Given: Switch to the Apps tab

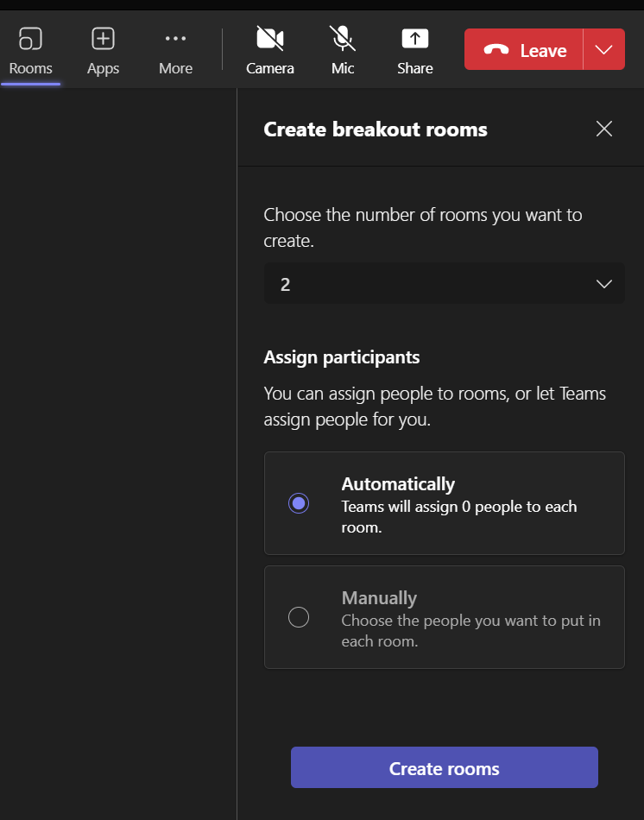Looking at the screenshot, I should pyautogui.click(x=103, y=49).
